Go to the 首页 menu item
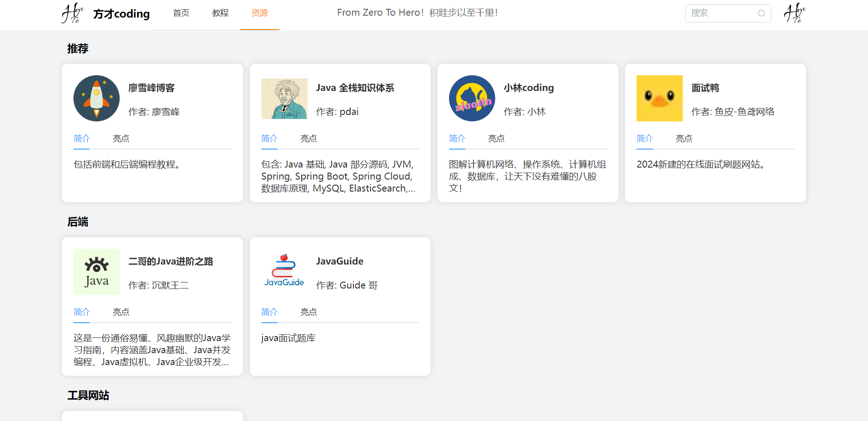The width and height of the screenshot is (868, 421). coord(181,13)
